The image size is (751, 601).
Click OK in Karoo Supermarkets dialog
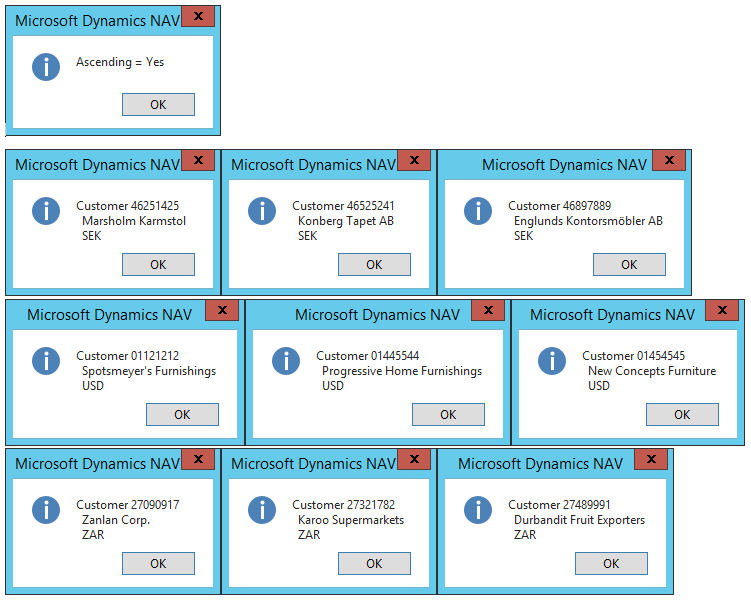pyautogui.click(x=375, y=563)
